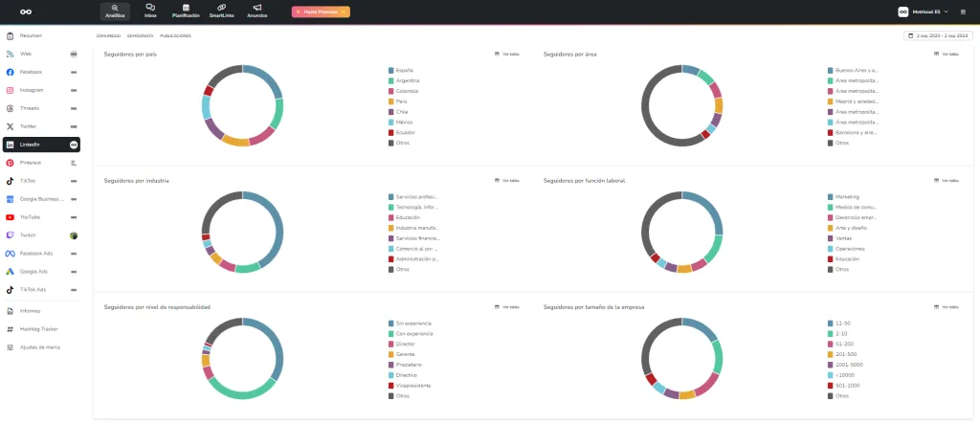Open the Planificación calendar icon
Viewport: 980px width, 424px height.
(x=187, y=11)
